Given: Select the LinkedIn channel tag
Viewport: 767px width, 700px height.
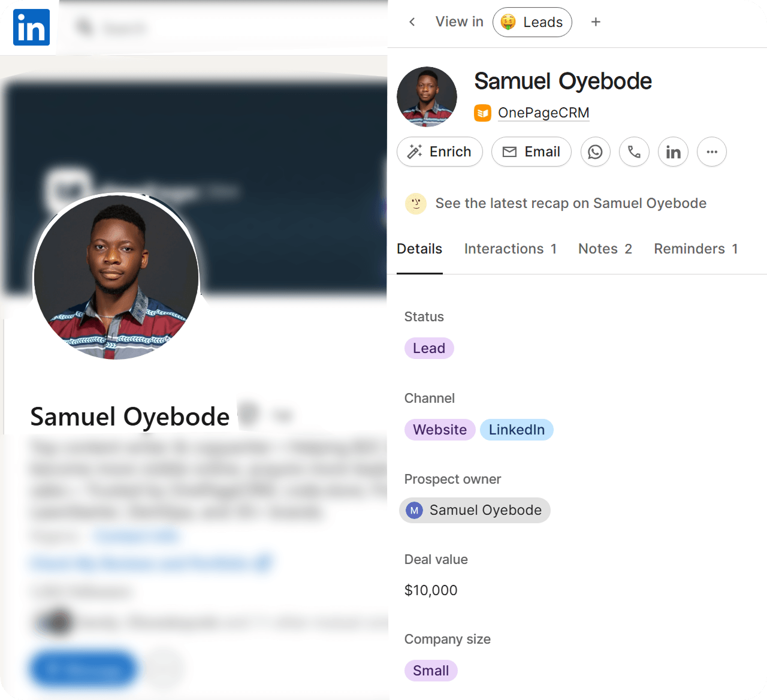Looking at the screenshot, I should click(x=517, y=430).
